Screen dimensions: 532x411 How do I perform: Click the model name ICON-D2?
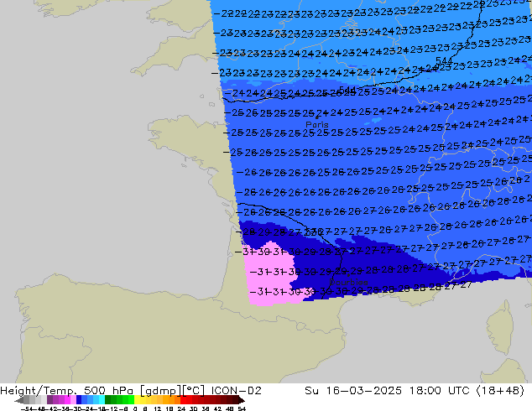(236, 391)
